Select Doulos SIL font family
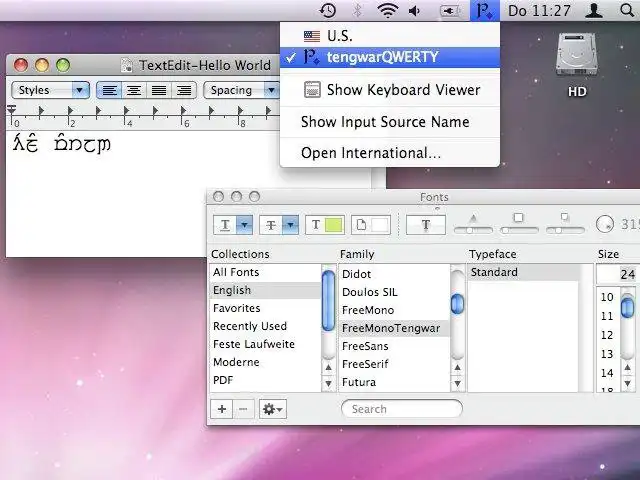640x480 pixels. 394,292
